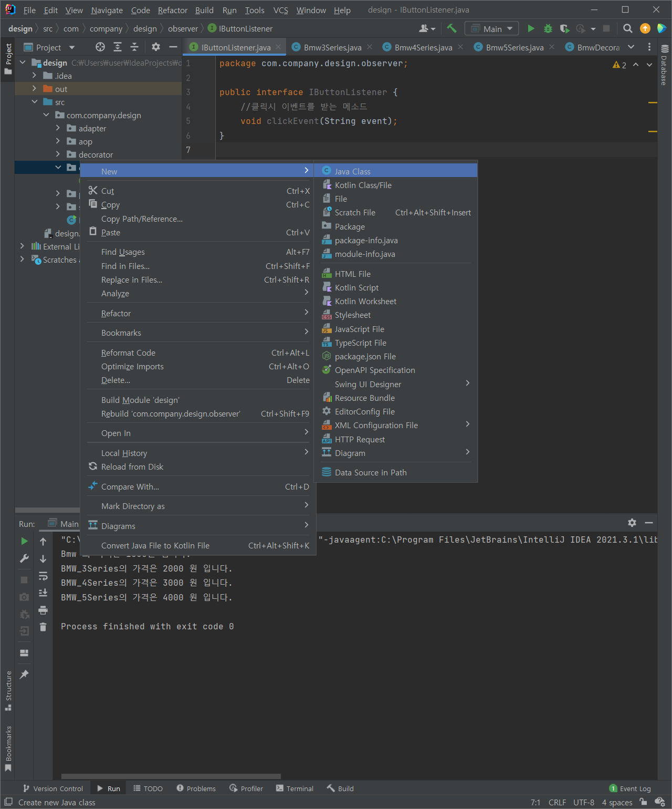The width and height of the screenshot is (672, 809).
Task: Open the TODO tool window
Action: point(148,789)
